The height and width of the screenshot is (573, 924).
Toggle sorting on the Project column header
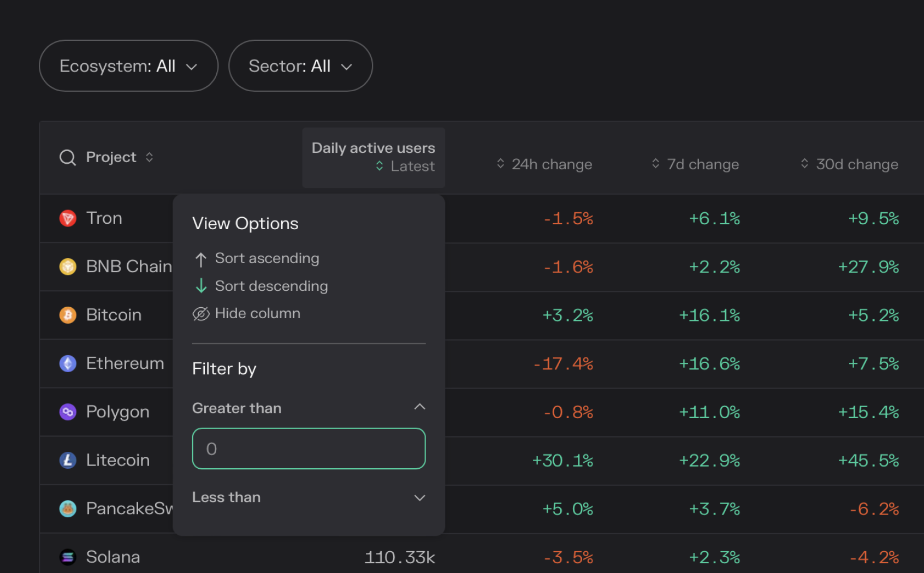pyautogui.click(x=149, y=158)
